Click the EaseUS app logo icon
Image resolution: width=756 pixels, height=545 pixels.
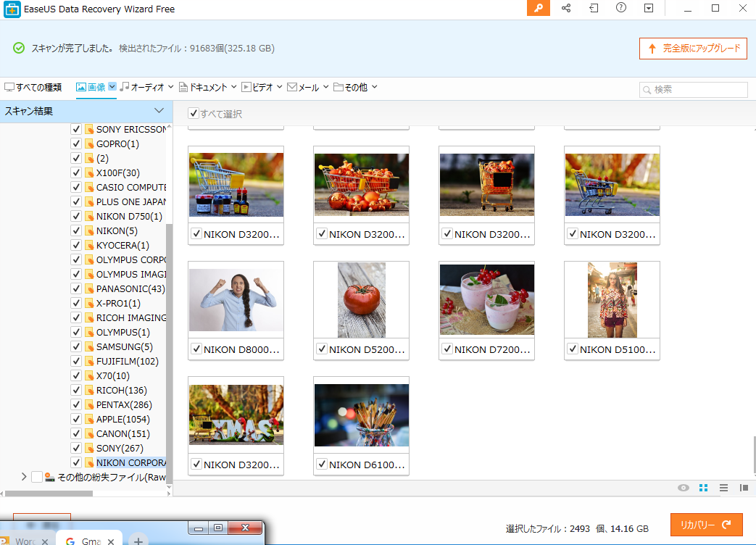12,9
